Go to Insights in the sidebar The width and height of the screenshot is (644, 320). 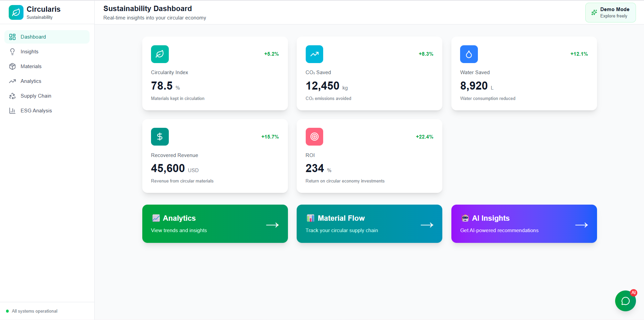[47, 52]
